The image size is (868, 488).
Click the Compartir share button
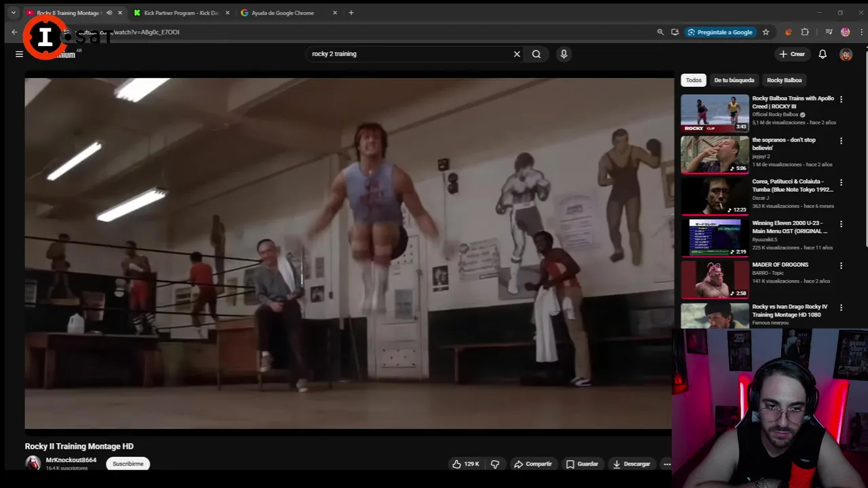click(533, 464)
